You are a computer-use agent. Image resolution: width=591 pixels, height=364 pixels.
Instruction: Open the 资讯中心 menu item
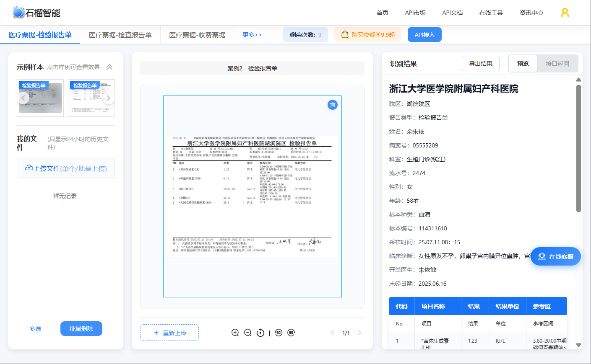coord(531,13)
